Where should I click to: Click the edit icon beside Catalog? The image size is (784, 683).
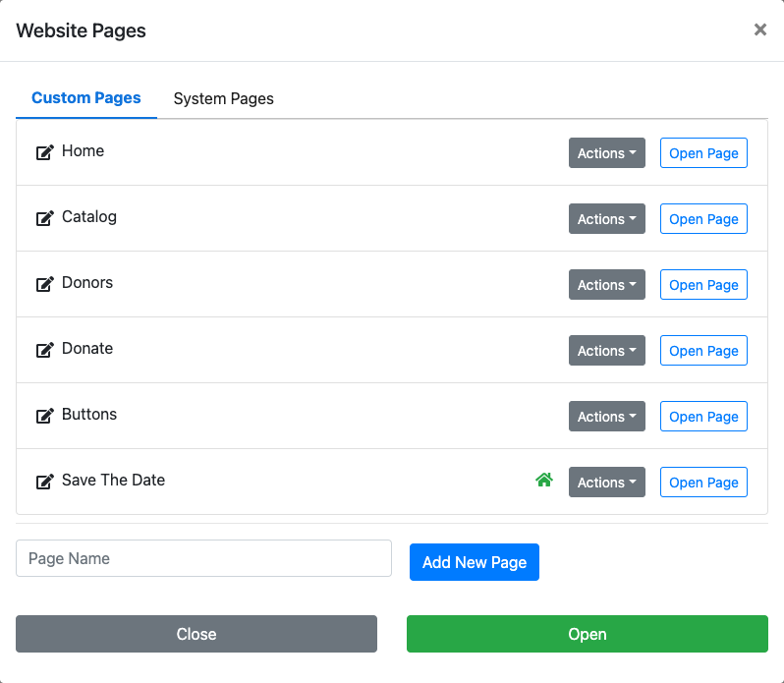coord(44,218)
